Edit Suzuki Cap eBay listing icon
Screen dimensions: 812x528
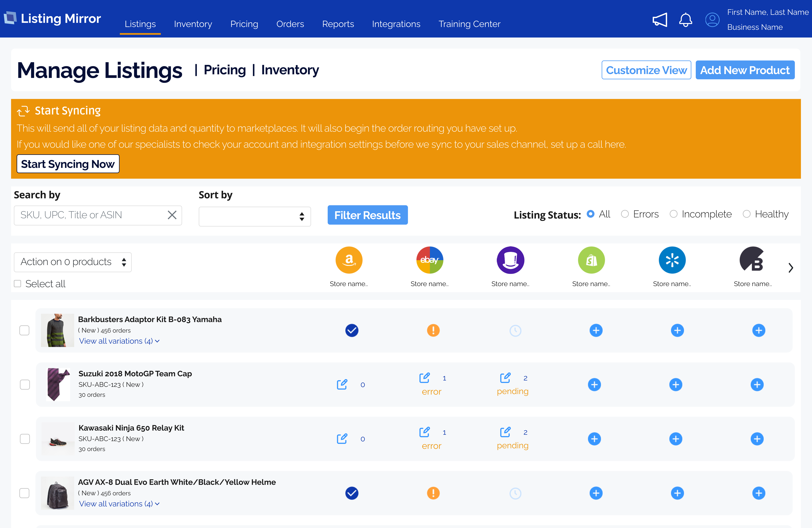(x=424, y=378)
